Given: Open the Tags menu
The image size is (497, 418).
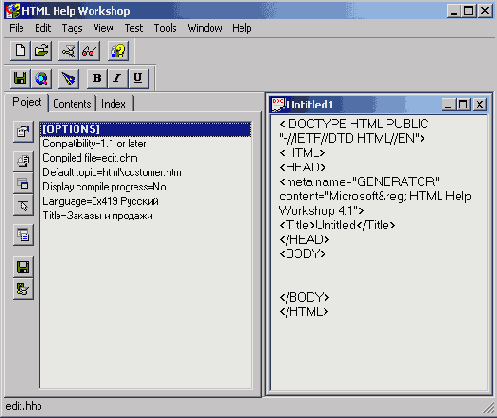Looking at the screenshot, I should click(72, 28).
